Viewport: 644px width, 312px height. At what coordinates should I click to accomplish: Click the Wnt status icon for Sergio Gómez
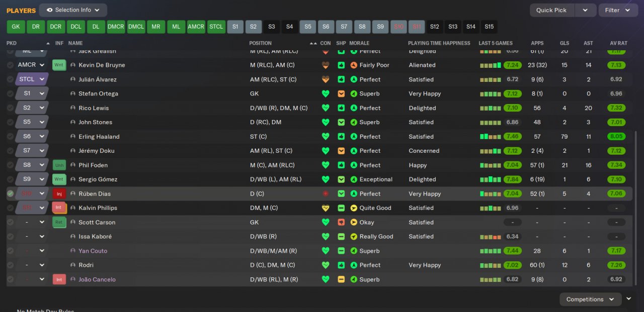pos(59,179)
